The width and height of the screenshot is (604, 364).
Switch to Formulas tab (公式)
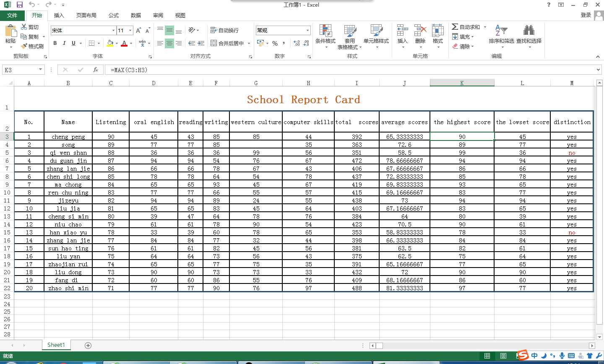click(x=114, y=16)
